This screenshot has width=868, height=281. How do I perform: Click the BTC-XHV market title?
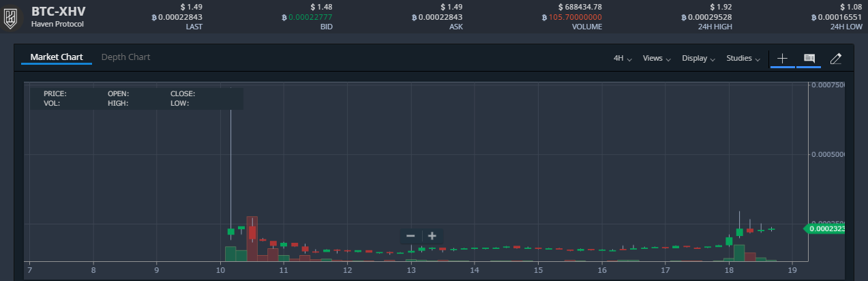(59, 12)
